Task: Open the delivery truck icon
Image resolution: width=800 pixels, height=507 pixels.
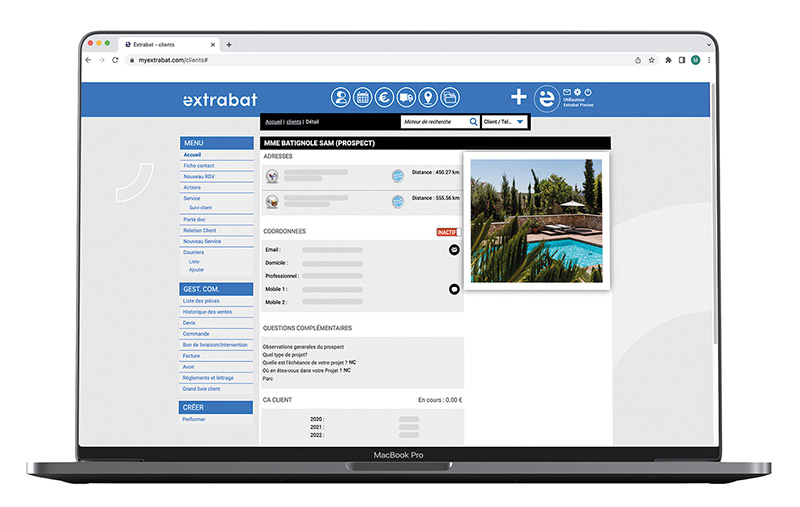Action: pyautogui.click(x=406, y=97)
